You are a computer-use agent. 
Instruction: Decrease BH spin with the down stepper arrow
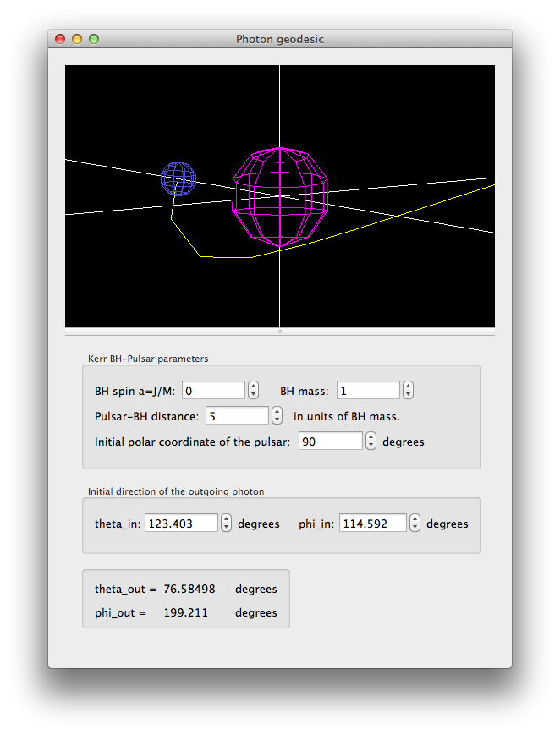click(x=253, y=395)
